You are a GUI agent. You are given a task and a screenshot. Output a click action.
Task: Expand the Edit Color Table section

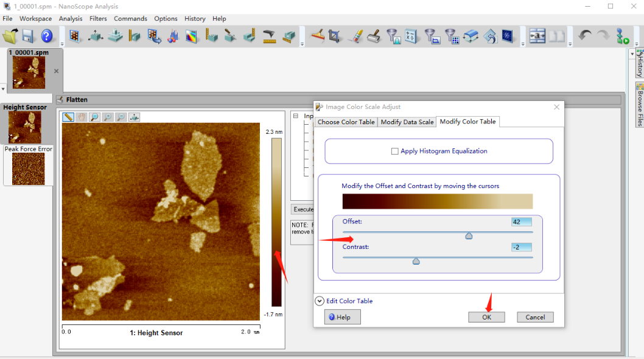[320, 301]
